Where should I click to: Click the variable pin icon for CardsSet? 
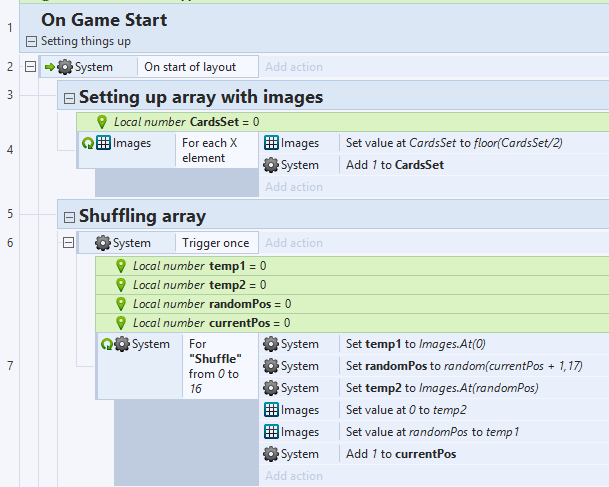click(102, 121)
